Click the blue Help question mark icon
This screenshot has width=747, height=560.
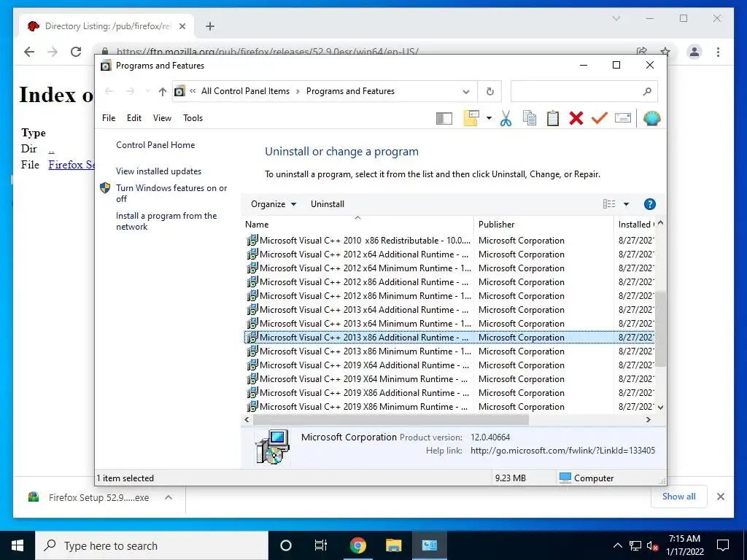(x=649, y=204)
